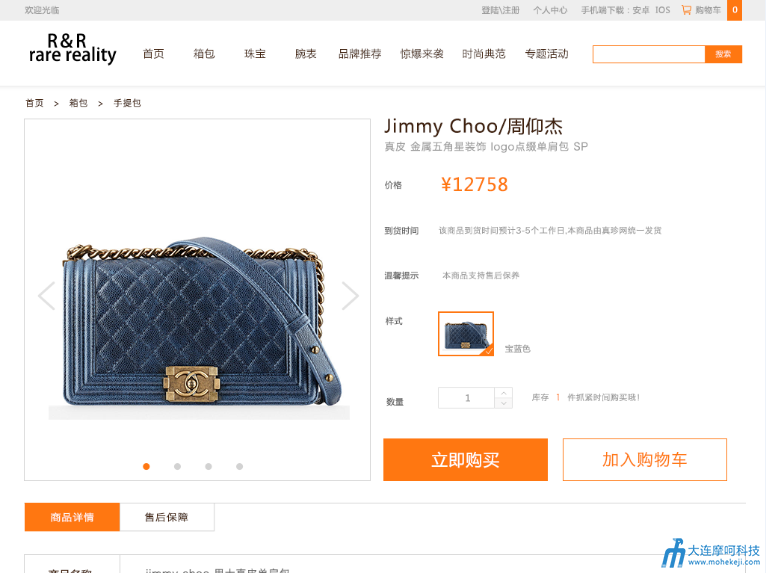This screenshot has width=766, height=573.
Task: Open the 手提包 breadcrumb link
Action: 127,103
